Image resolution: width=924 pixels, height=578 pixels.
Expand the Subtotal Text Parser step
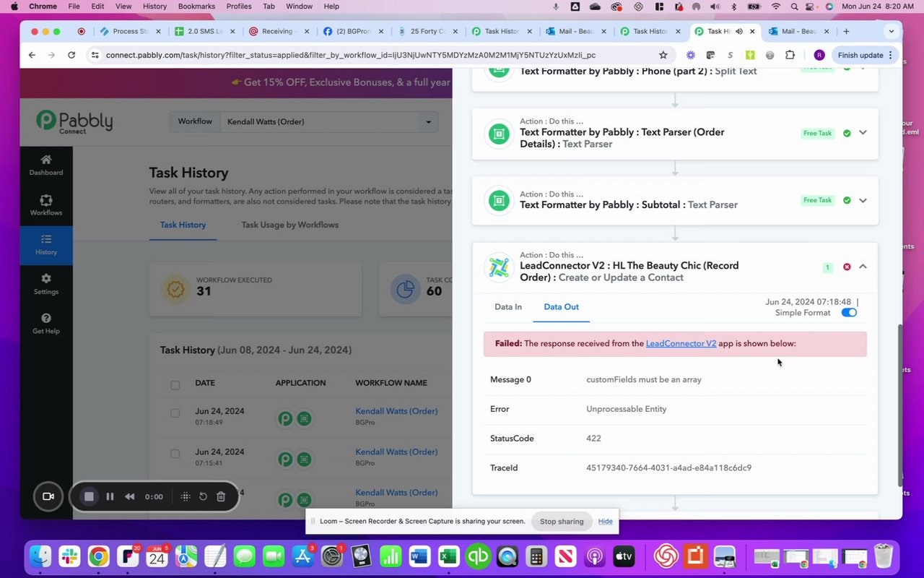pyautogui.click(x=863, y=200)
